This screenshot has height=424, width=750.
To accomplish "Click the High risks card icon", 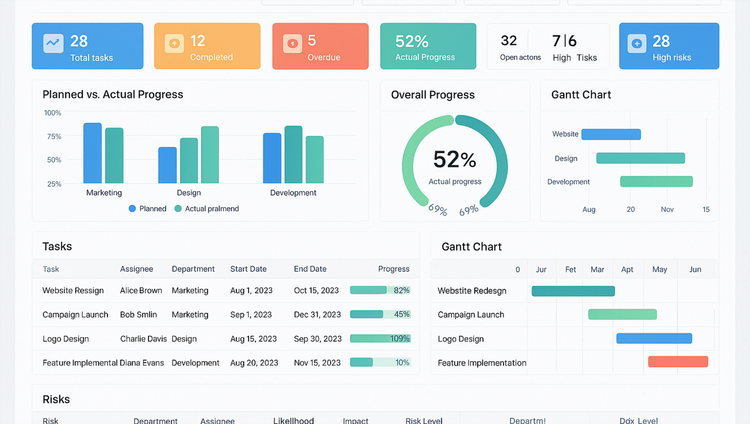I will (637, 44).
